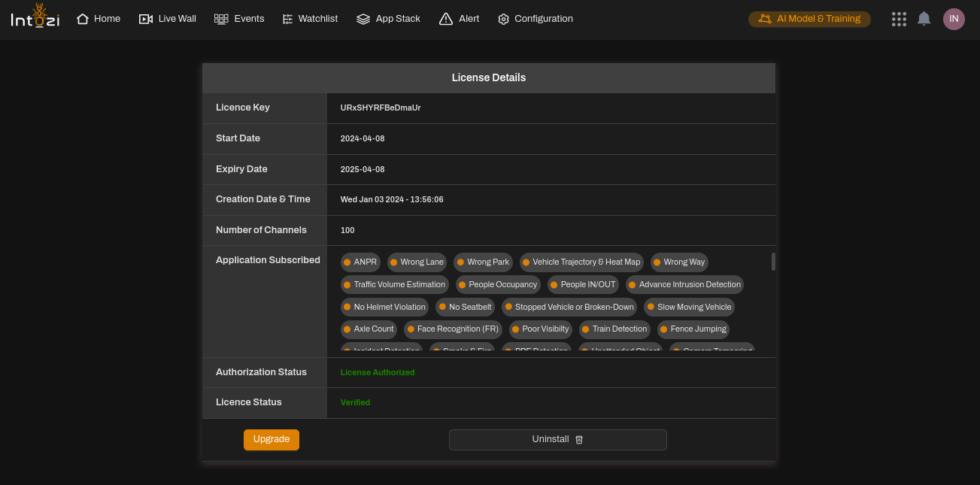980x485 pixels.
Task: Open the IN user avatar menu
Action: coord(954,19)
